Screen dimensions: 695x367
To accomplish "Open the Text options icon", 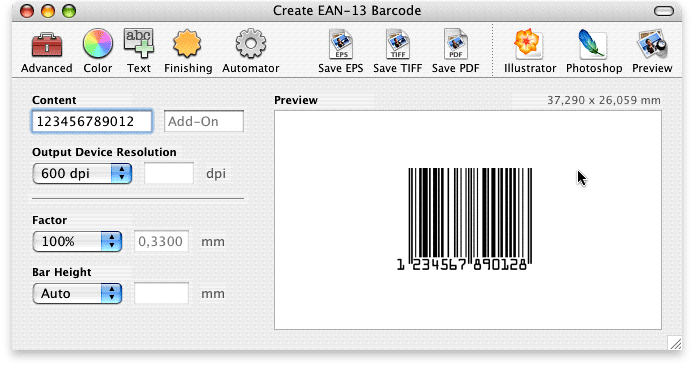I will [139, 51].
